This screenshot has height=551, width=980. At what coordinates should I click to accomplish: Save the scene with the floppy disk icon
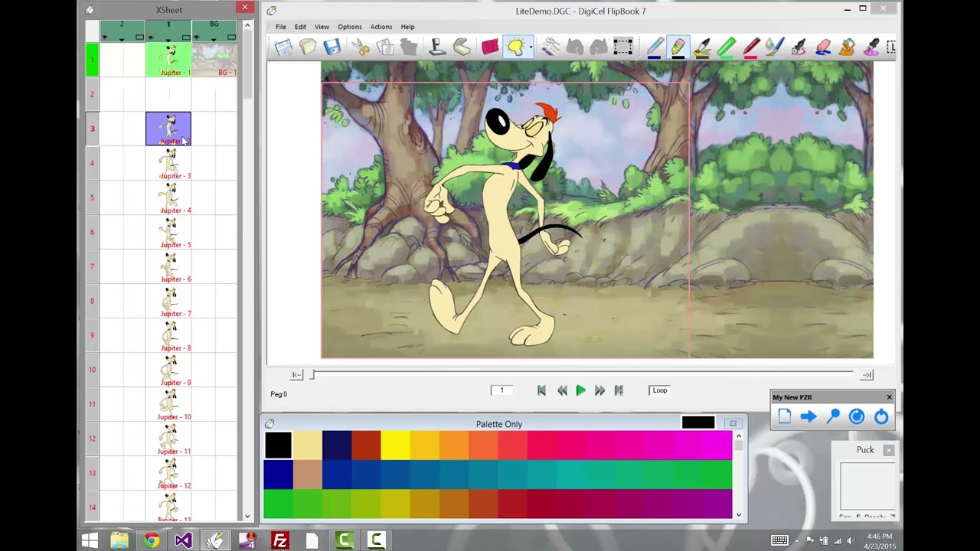332,47
